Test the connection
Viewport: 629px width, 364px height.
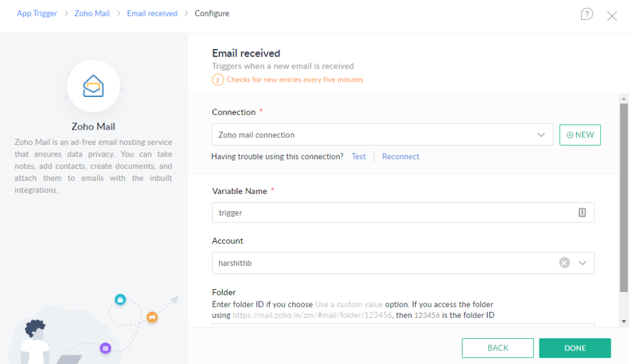pos(359,157)
